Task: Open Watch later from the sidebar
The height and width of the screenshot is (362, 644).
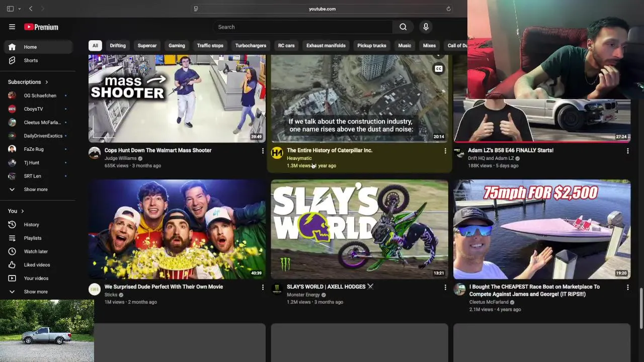Action: tap(38, 251)
